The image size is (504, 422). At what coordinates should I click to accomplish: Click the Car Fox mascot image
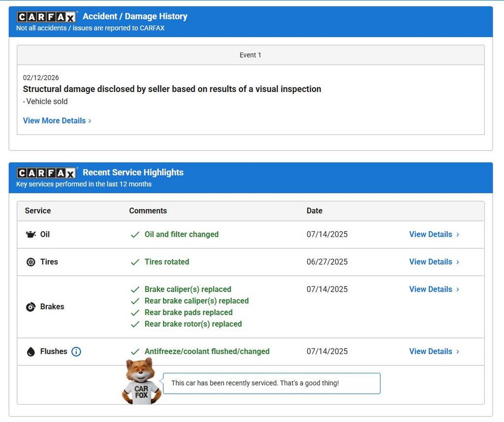141,382
